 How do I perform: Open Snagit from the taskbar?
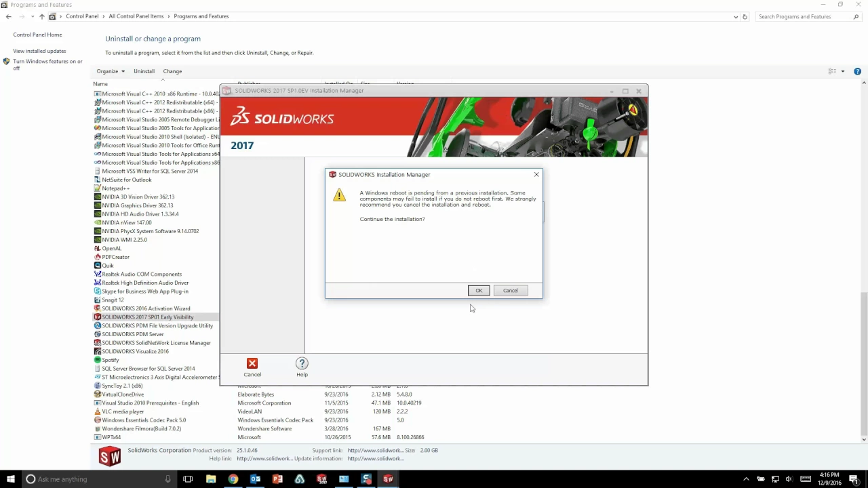click(x=366, y=479)
